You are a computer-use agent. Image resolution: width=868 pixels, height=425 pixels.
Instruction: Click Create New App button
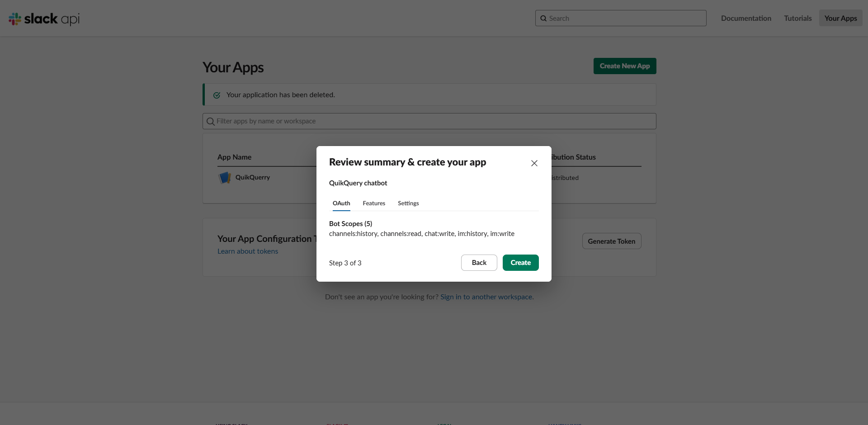[625, 66]
